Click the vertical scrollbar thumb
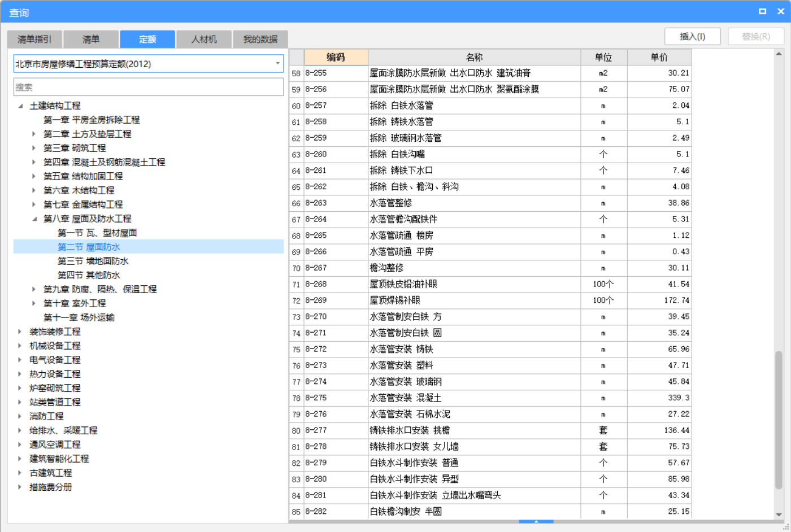The height and width of the screenshot is (532, 791). [x=779, y=420]
